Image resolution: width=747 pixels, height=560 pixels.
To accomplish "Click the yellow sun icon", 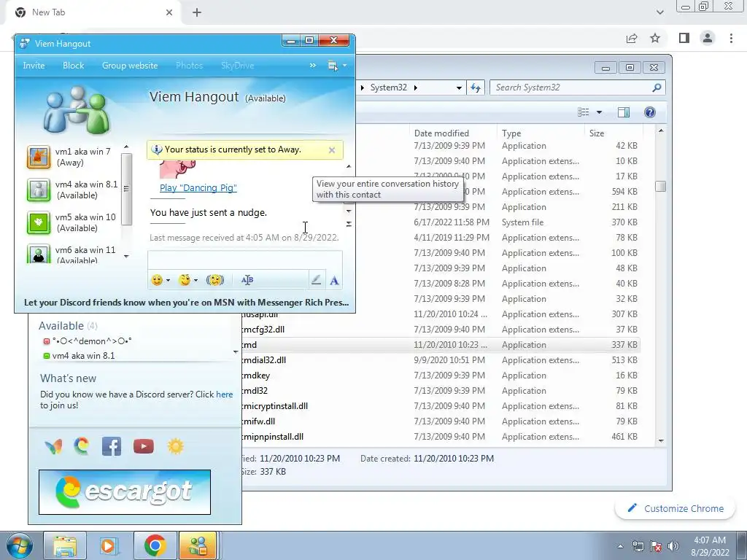I will [175, 446].
